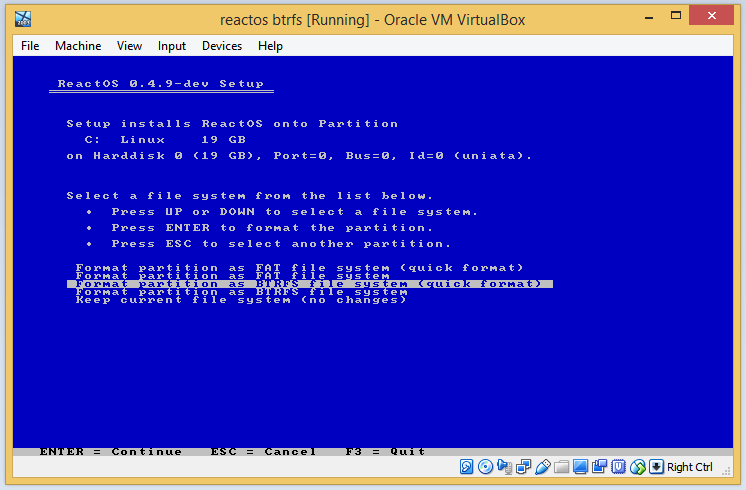The width and height of the screenshot is (746, 490).
Task: Click 'F3 = Quit' in the status line
Action: pos(385,451)
